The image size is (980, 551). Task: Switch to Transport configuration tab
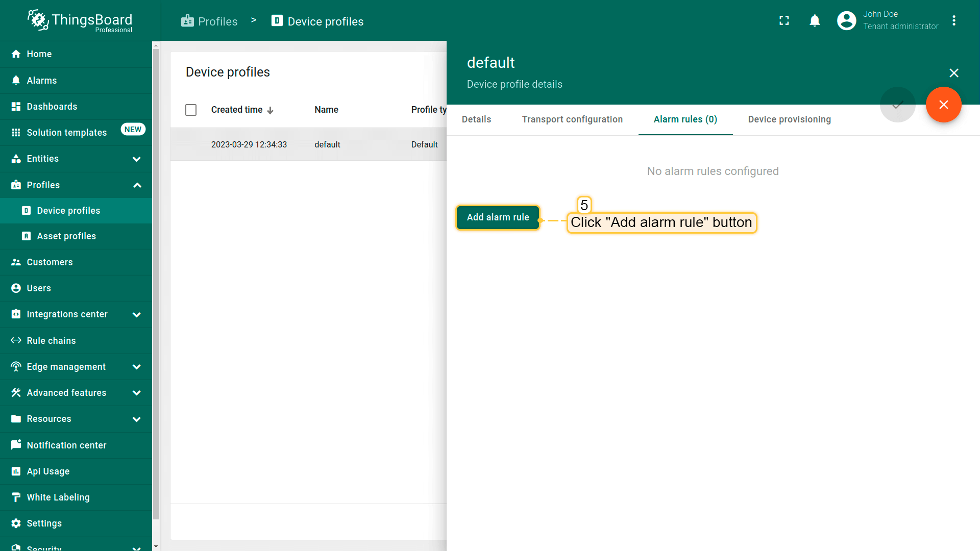click(x=572, y=119)
